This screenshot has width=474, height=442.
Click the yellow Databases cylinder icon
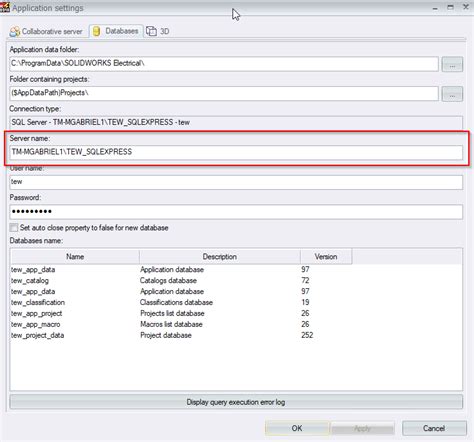click(x=96, y=31)
